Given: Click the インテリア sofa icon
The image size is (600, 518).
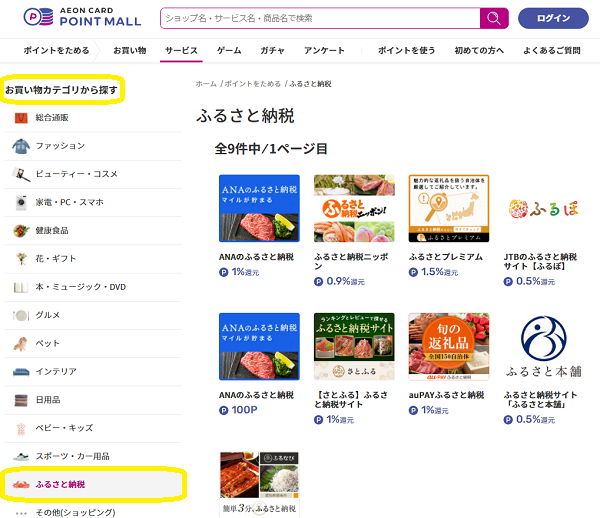Looking at the screenshot, I should click(21, 372).
